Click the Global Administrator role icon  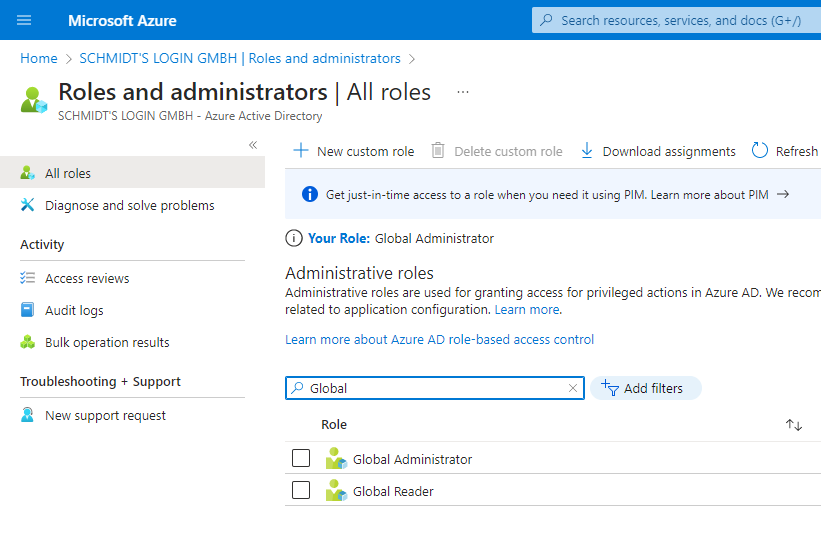[x=336, y=458]
